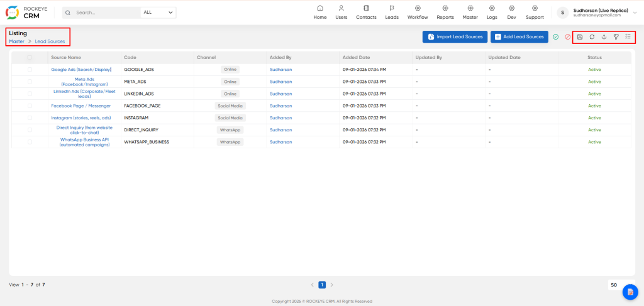The height and width of the screenshot is (306, 644).
Task: Open the Master breadcrumb link
Action: coord(16,41)
